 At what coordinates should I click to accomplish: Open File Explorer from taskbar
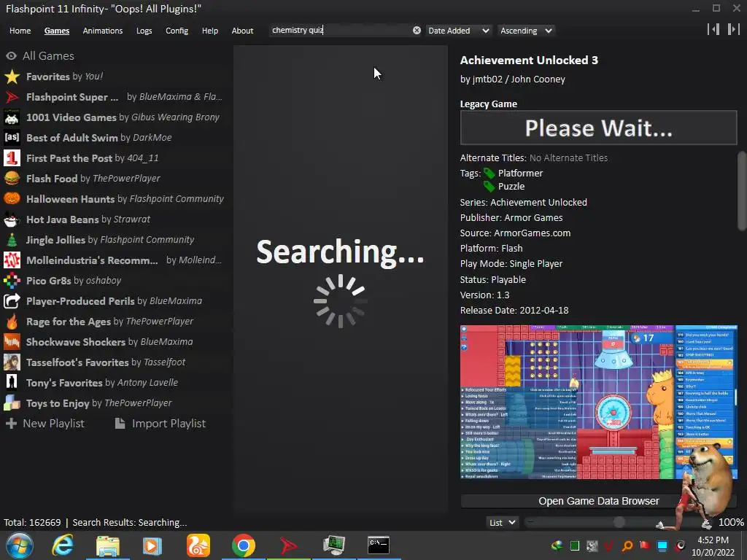click(108, 545)
